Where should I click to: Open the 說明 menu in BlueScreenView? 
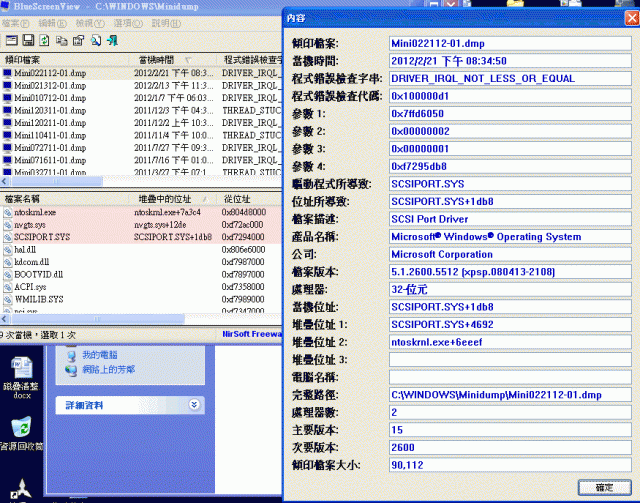(166, 24)
